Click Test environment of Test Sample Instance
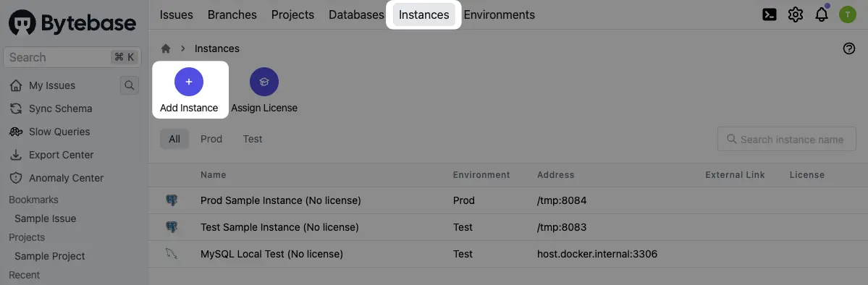Viewport: 868px width, 285px height. pos(463,227)
